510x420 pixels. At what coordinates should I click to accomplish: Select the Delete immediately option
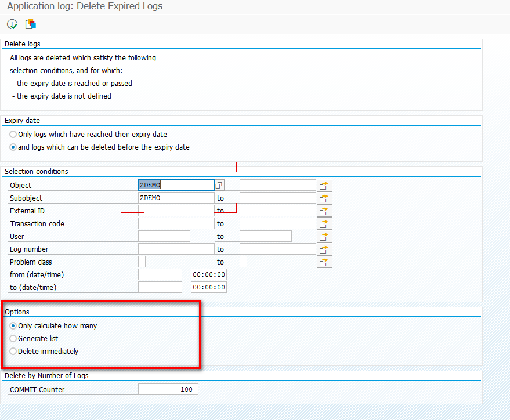coord(12,351)
